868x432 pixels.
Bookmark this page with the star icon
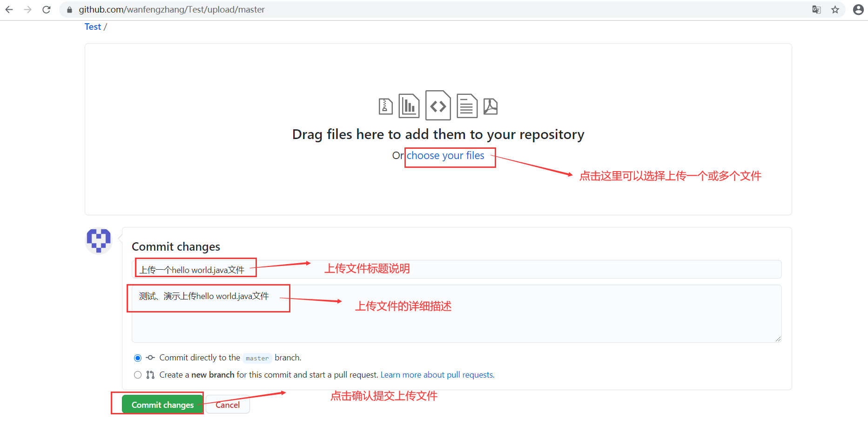pyautogui.click(x=835, y=9)
